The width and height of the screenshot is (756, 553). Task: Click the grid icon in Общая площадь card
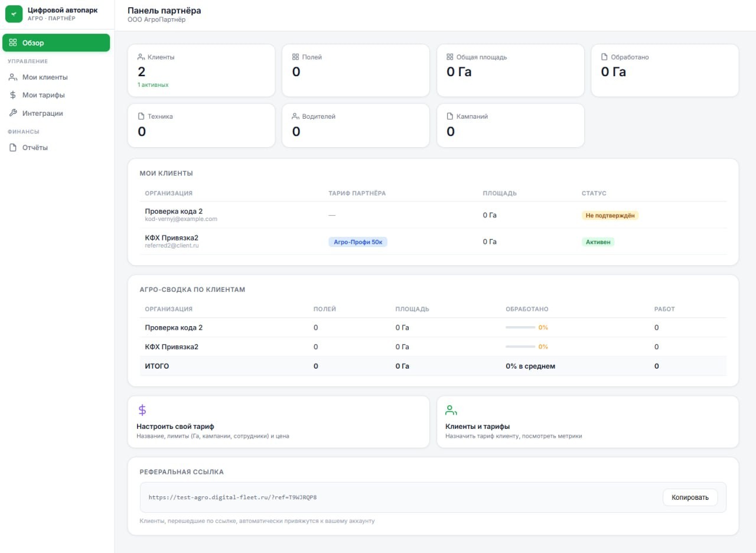click(x=450, y=57)
